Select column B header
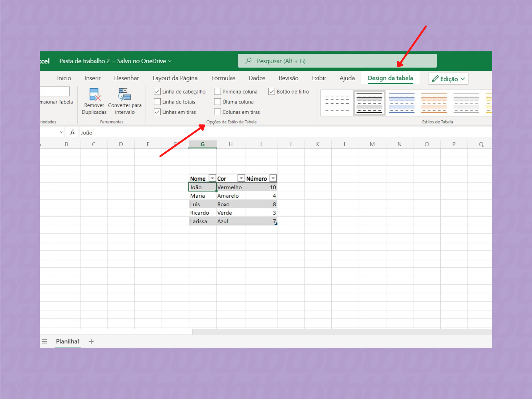 coord(66,144)
